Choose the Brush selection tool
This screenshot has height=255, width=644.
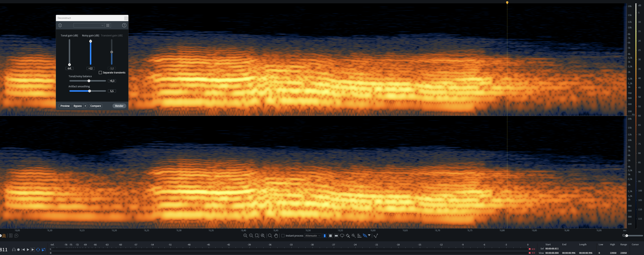pyautogui.click(x=348, y=236)
